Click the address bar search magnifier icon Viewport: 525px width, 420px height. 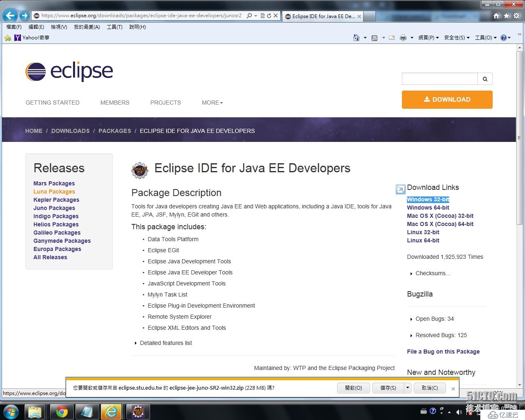[x=249, y=16]
